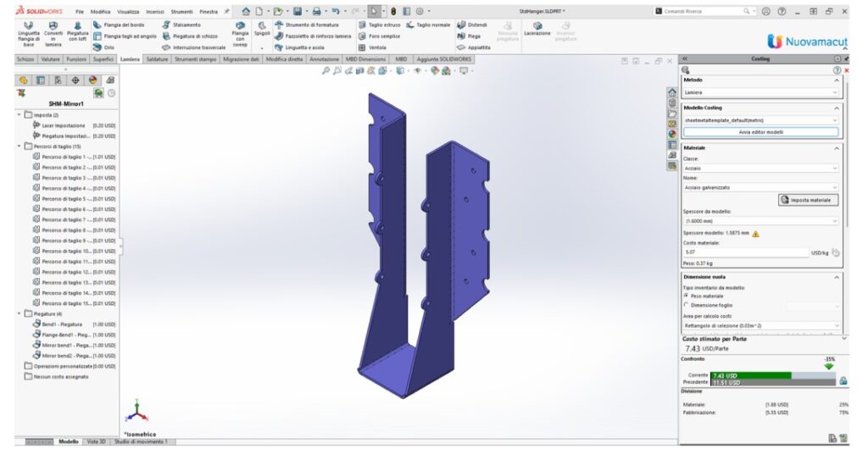
Task: Select Dimensione foglio radio button
Action: pyautogui.click(x=687, y=305)
